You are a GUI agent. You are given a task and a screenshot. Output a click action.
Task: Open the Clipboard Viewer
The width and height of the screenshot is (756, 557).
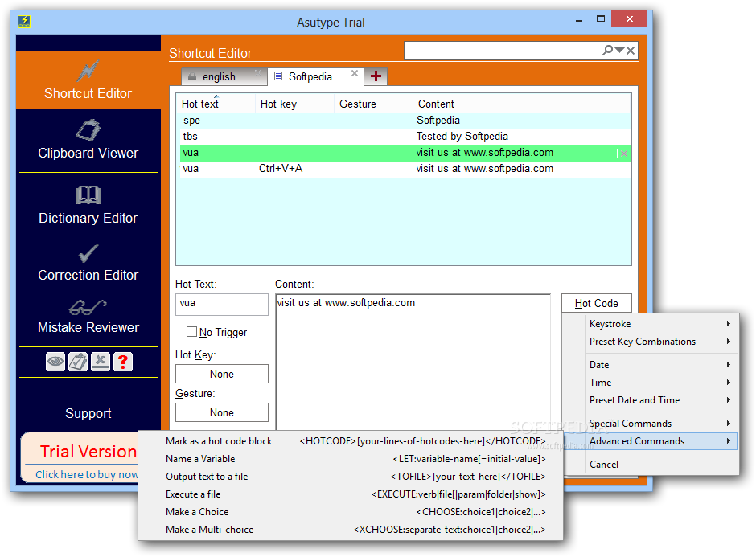point(88,140)
